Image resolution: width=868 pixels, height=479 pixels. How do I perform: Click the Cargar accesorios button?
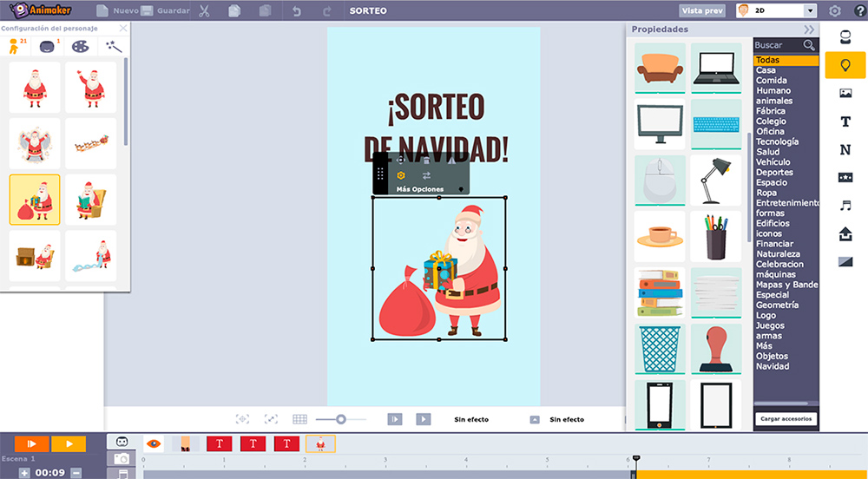786,419
